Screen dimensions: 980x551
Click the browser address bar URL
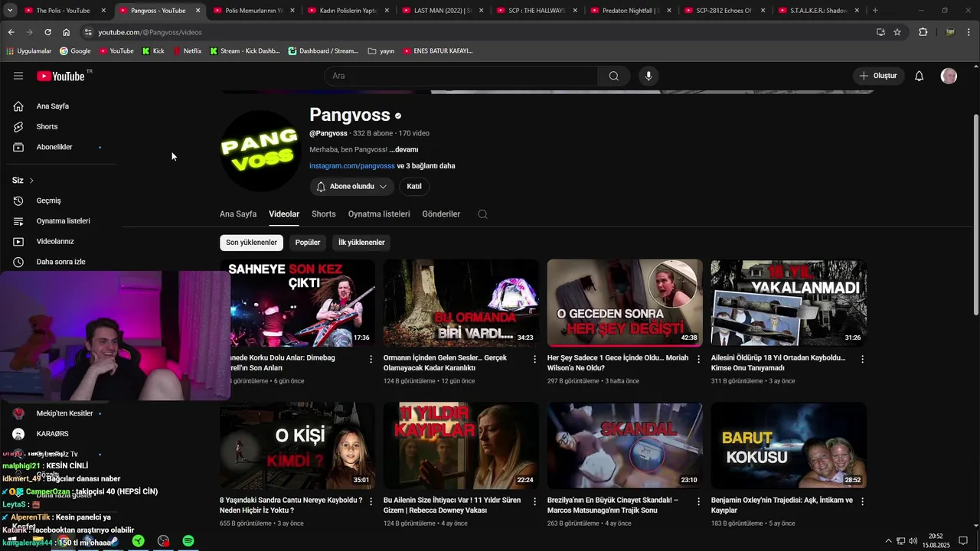pyautogui.click(x=150, y=32)
